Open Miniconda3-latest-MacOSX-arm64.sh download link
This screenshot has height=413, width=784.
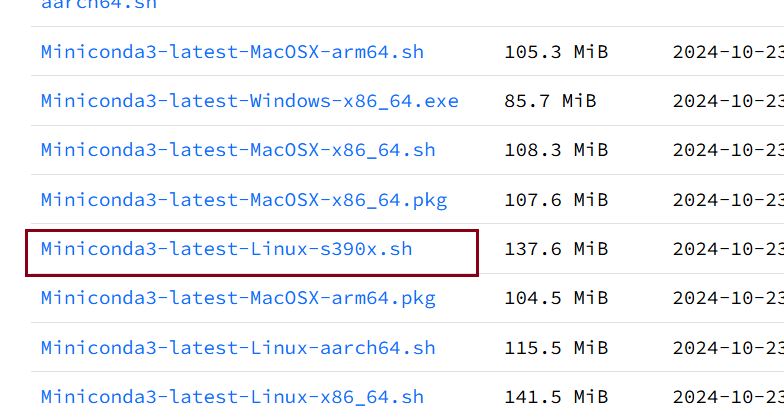[232, 52]
